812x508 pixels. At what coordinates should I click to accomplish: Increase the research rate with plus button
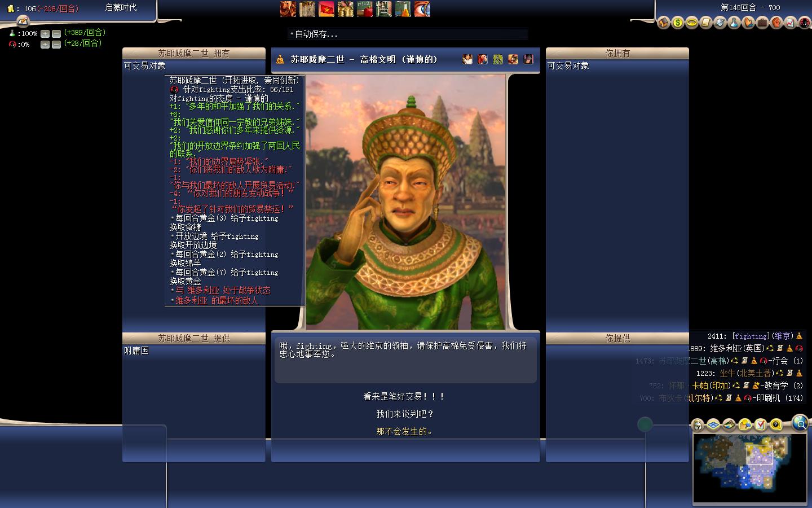[x=45, y=34]
